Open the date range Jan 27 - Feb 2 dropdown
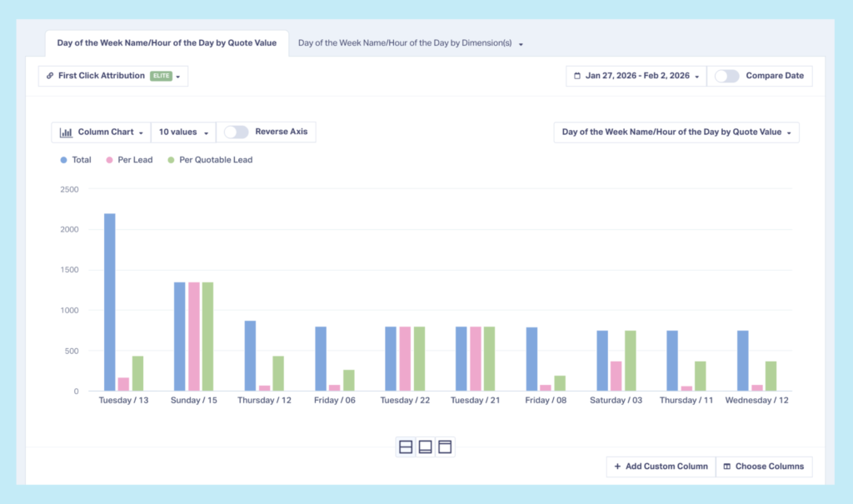The height and width of the screenshot is (504, 853). 636,76
